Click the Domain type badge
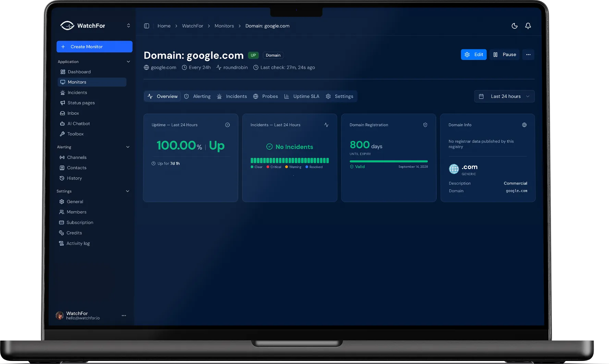609x364 pixels. click(273, 55)
